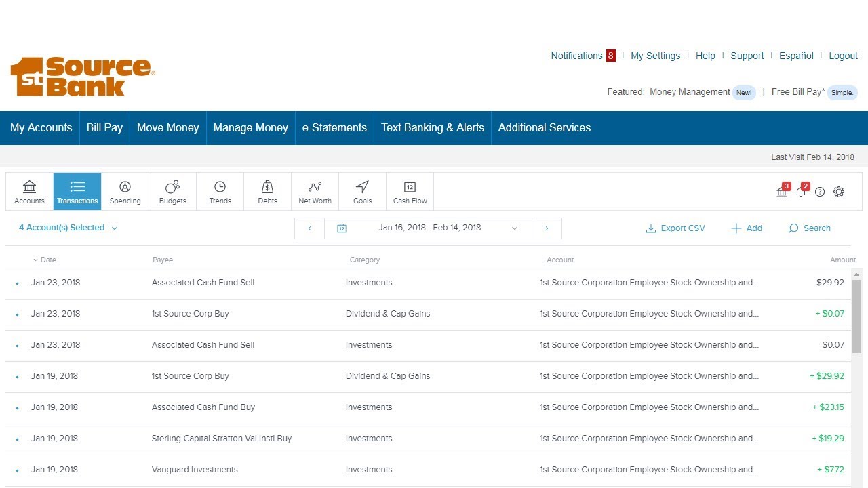868x488 pixels.
Task: Open the Goals arrow tab
Action: tap(362, 192)
